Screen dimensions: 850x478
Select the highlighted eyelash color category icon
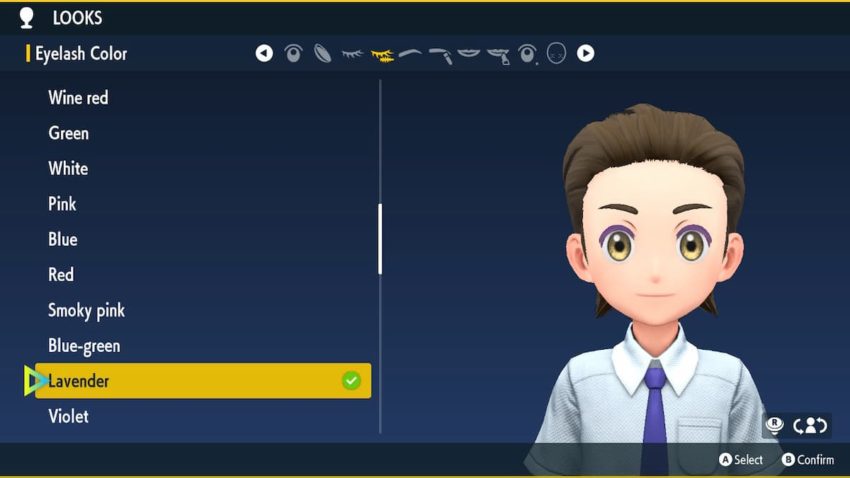click(x=382, y=55)
